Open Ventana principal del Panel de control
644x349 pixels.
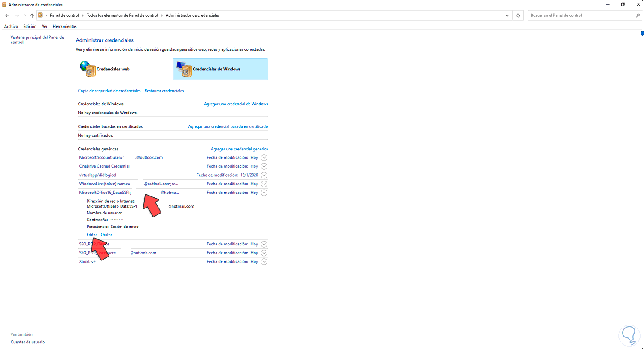(x=37, y=40)
